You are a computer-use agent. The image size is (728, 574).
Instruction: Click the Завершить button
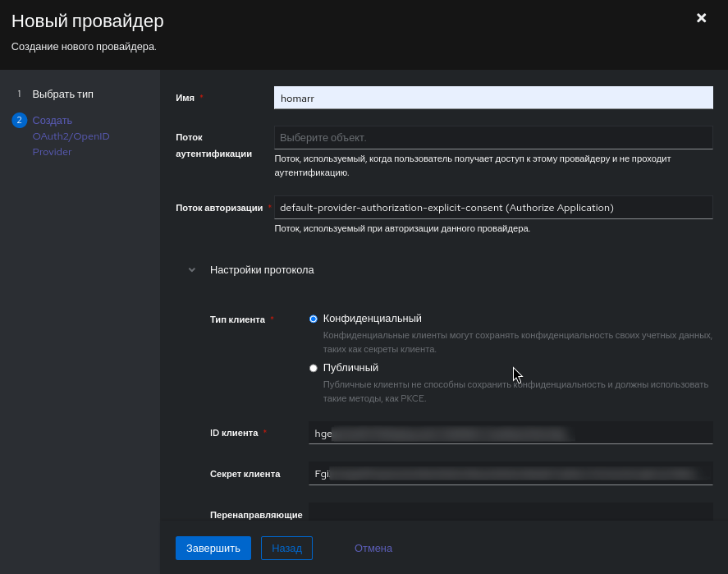click(213, 548)
